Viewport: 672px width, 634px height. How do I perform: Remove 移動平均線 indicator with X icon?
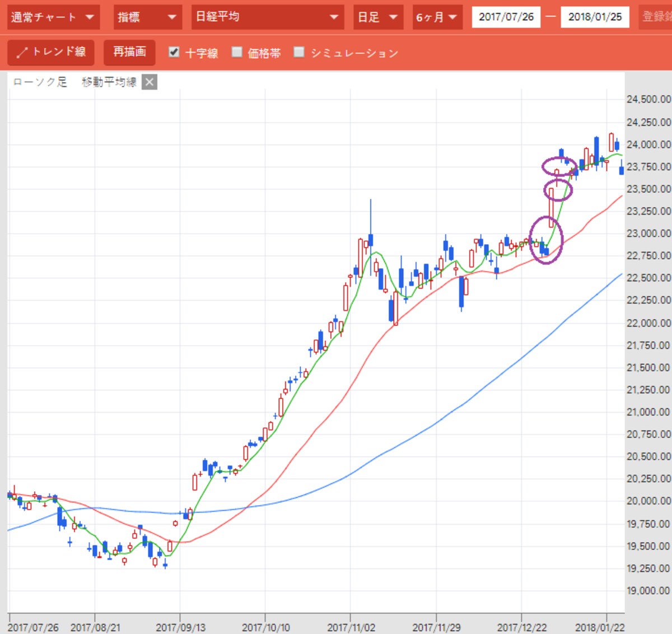149,82
